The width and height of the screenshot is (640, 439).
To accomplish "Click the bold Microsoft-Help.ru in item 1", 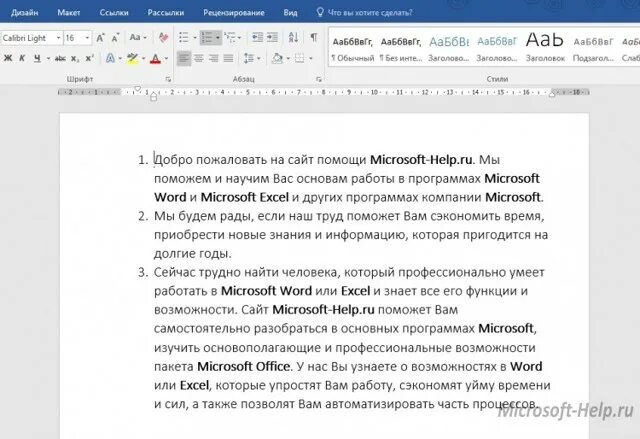I will (421, 160).
